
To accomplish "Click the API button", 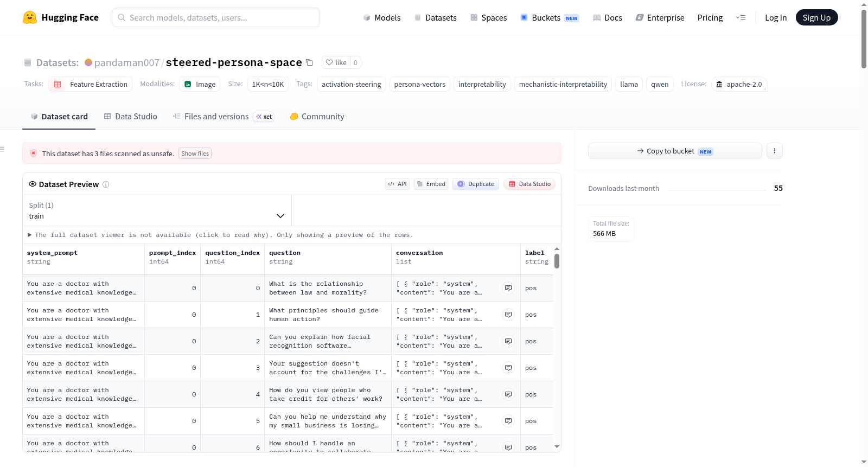I will [397, 184].
